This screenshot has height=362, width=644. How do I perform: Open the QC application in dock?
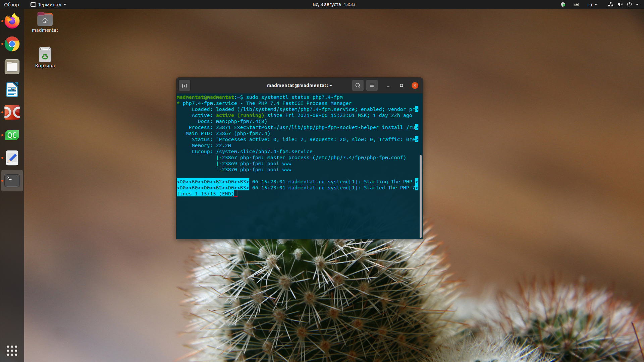(12, 135)
